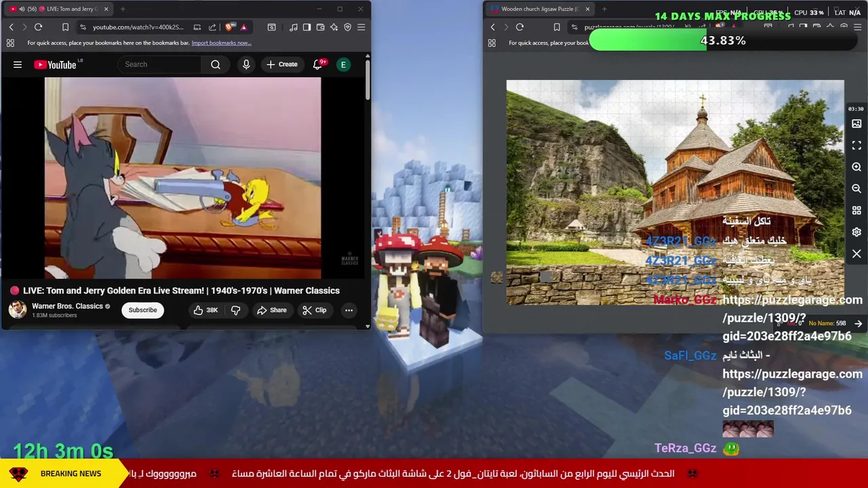
Task: Open puzzle settings gear
Action: [x=856, y=232]
